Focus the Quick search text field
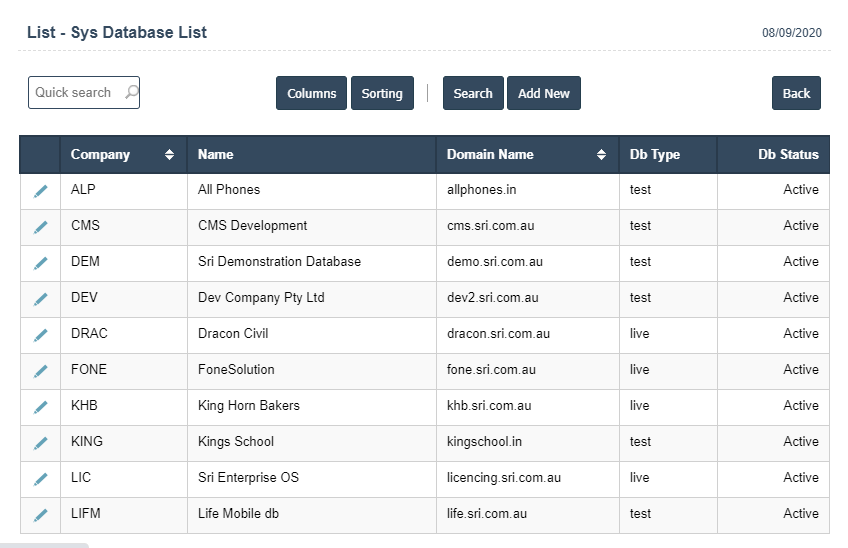 (75, 92)
